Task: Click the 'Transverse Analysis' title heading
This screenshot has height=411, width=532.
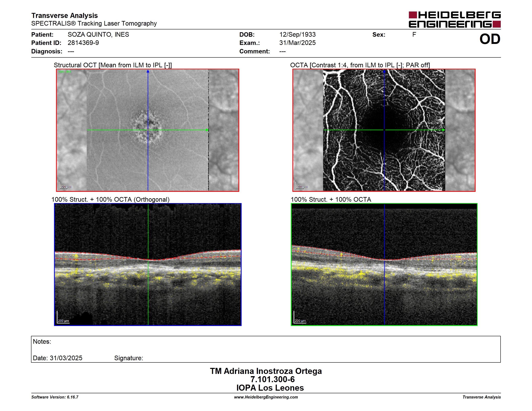Action: tap(64, 16)
